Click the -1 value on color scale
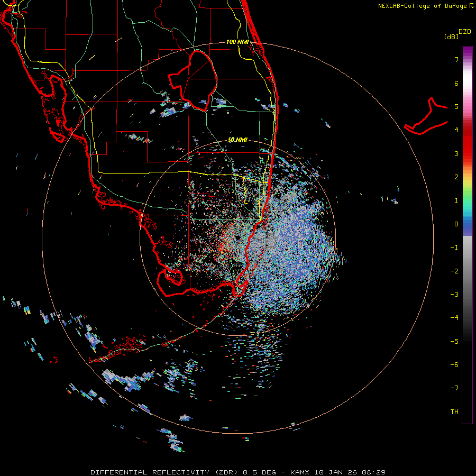476x476 pixels. 454,248
